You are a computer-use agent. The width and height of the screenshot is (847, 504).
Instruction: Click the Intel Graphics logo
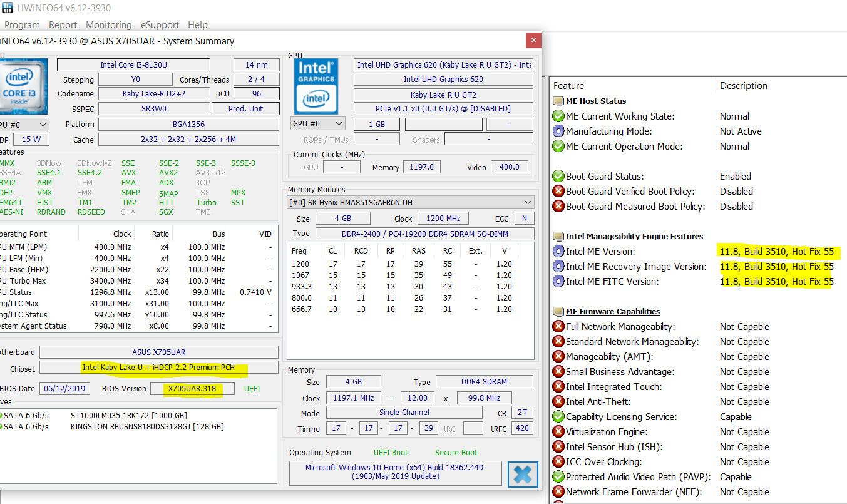click(x=316, y=86)
